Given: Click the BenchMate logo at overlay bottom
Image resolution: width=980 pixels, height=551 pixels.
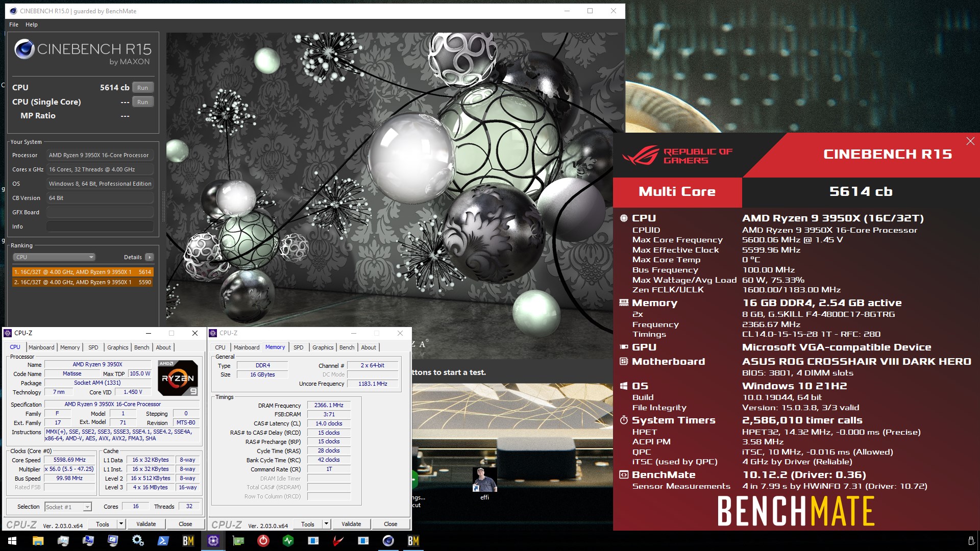Looking at the screenshot, I should point(796,511).
